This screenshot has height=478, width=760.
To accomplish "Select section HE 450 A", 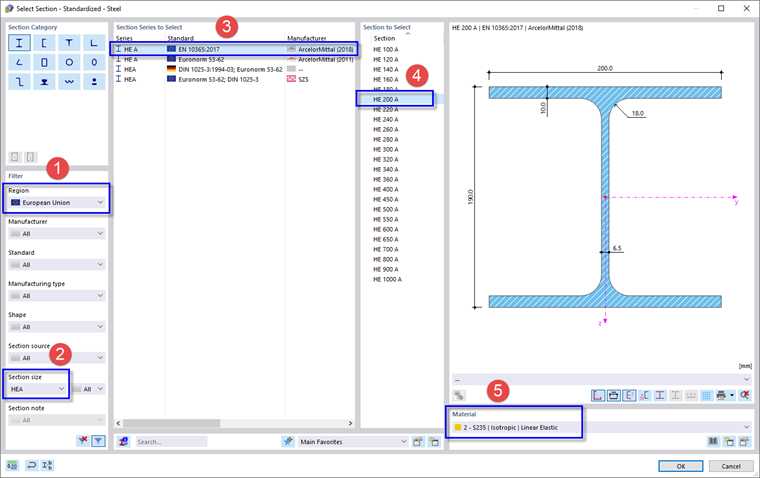I will [x=386, y=199].
